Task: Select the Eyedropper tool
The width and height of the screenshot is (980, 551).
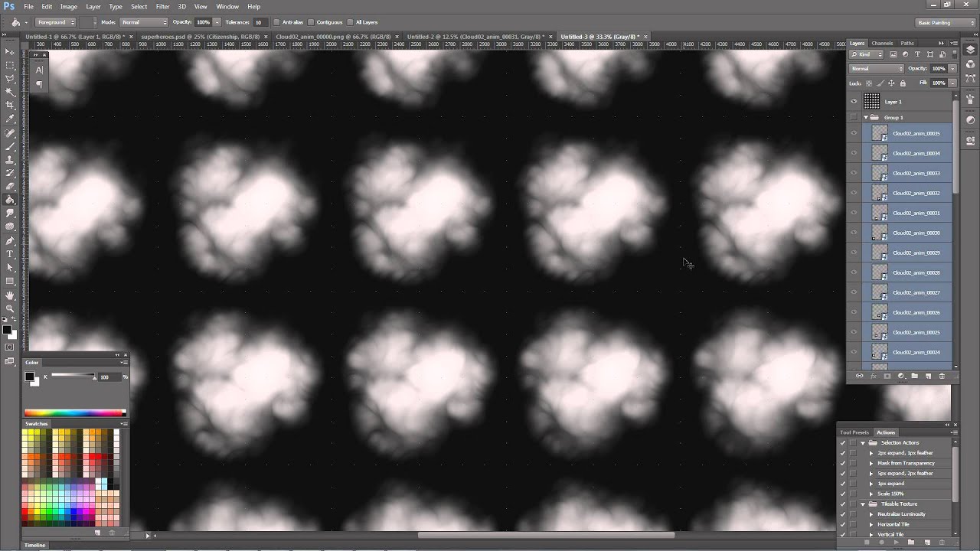Action: pyautogui.click(x=10, y=119)
